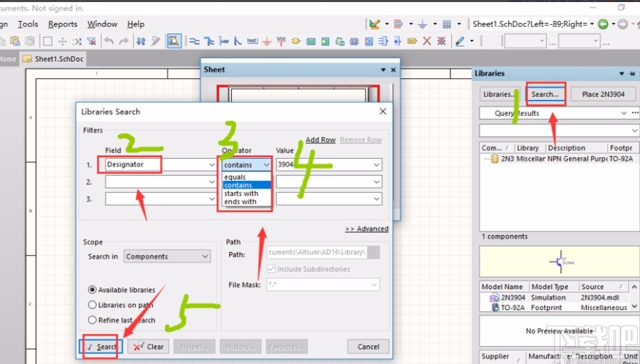This screenshot has width=640, height=364.
Task: Redo the last undone action
Action: [x=124, y=41]
